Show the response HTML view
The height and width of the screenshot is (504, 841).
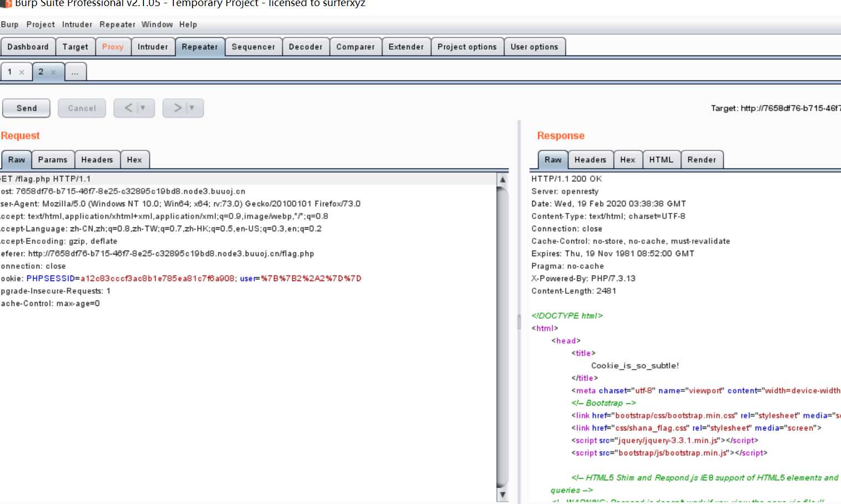[x=662, y=159]
